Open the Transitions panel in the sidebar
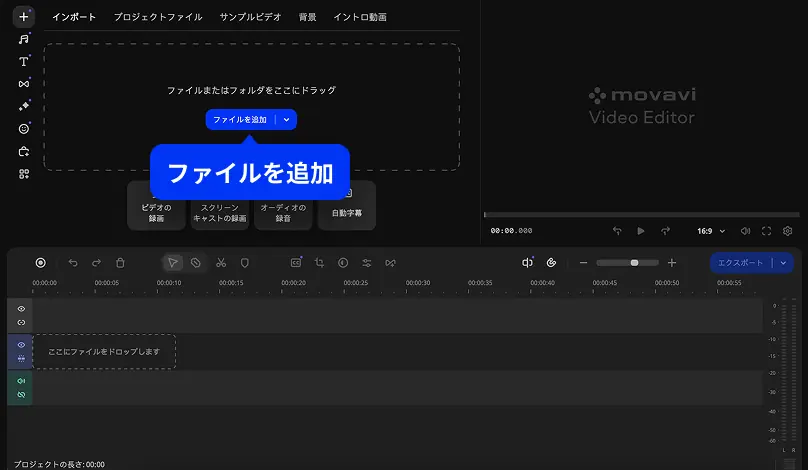808x470 pixels. (24, 83)
